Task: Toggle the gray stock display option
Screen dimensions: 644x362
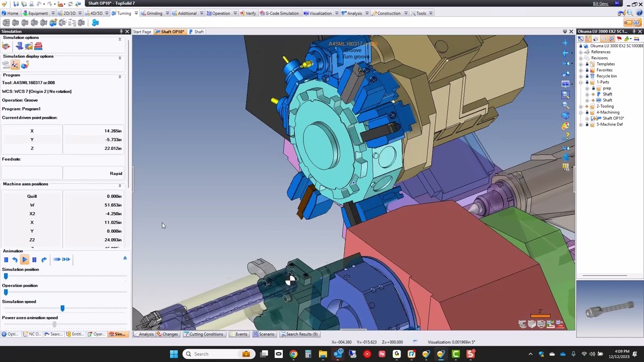Action: [6, 65]
